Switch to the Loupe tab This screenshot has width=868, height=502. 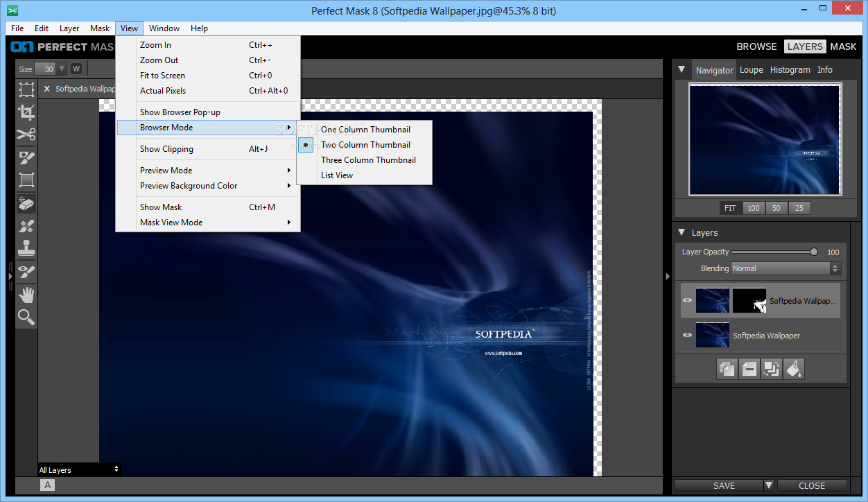[751, 70]
